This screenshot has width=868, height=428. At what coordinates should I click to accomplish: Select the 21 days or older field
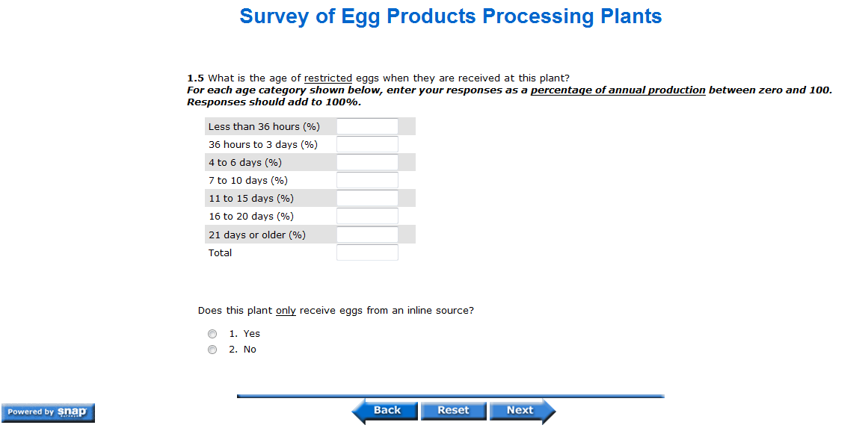pyautogui.click(x=367, y=235)
